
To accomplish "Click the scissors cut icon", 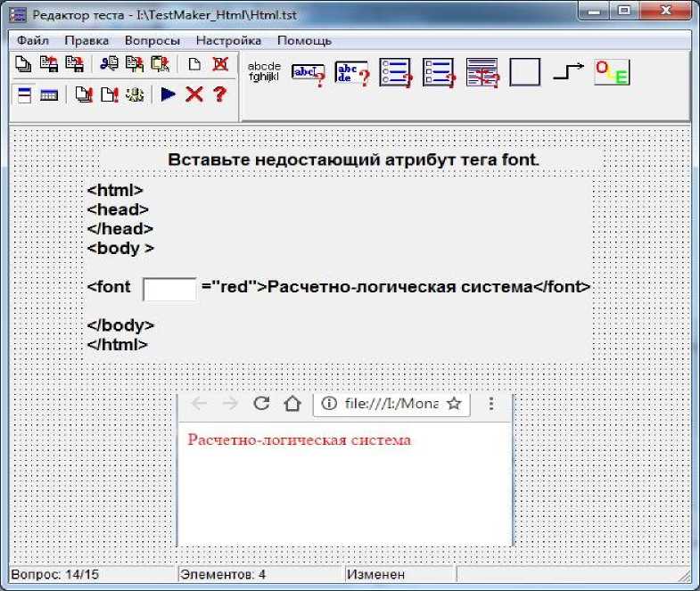I will click(109, 64).
